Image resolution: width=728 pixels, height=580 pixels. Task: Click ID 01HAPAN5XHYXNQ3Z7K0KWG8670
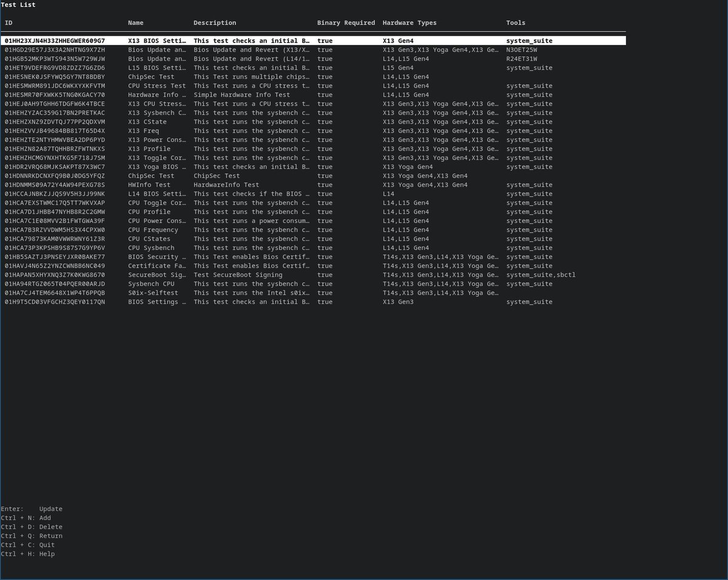(55, 275)
